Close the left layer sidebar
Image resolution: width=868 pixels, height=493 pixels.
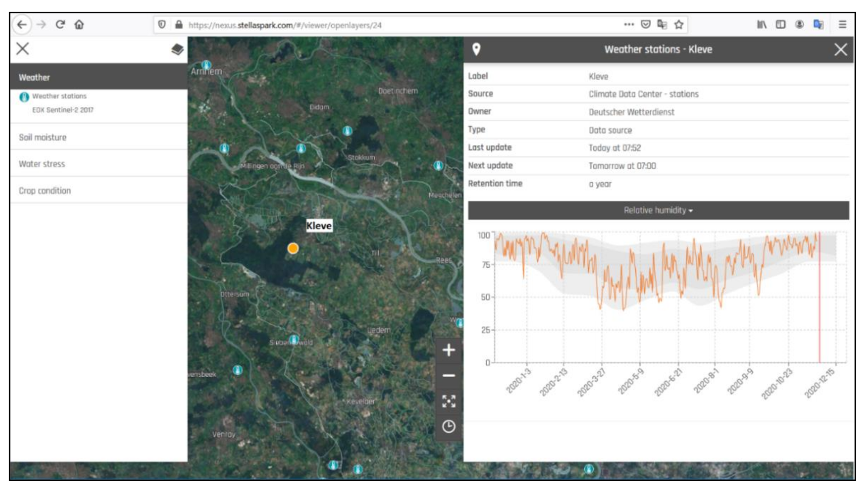point(22,49)
